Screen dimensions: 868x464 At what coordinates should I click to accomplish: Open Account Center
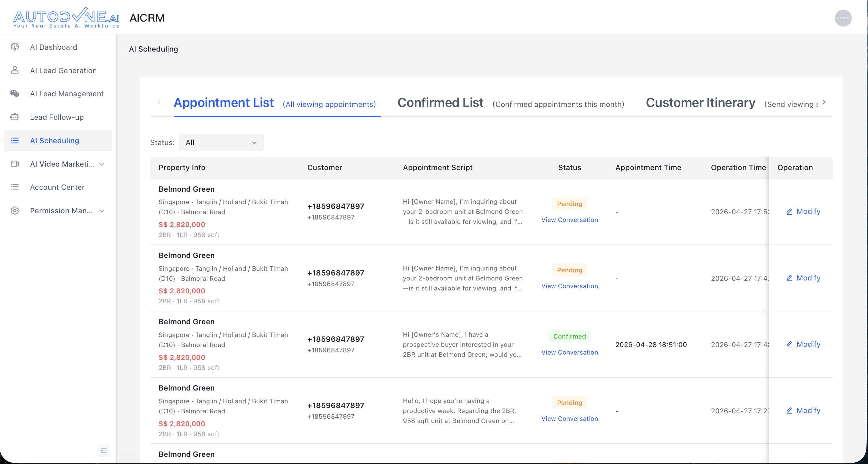(x=57, y=187)
